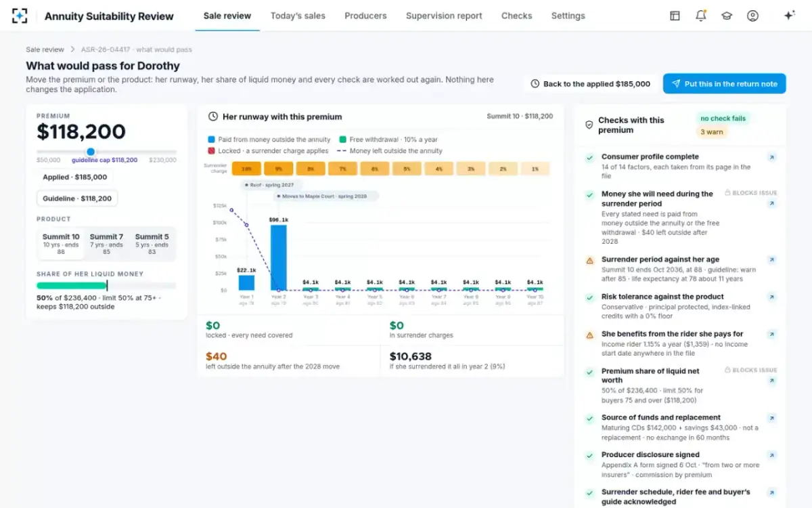
Task: Click the app logo icon
Action: click(20, 16)
